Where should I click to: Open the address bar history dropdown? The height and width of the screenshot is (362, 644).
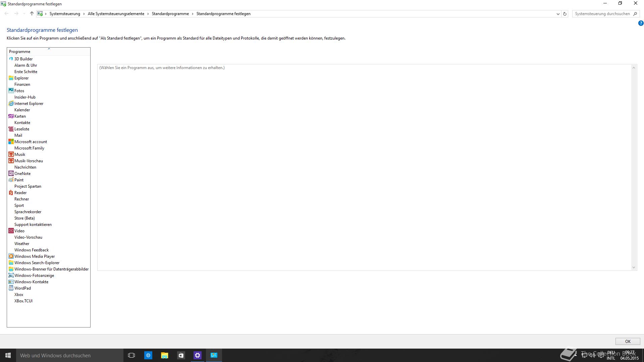[558, 14]
